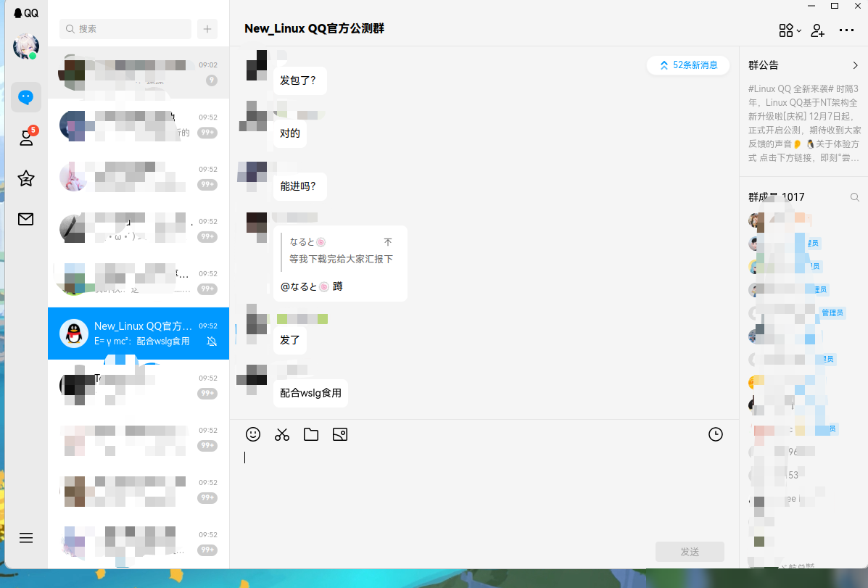Click the 9 unread badge on the first chat
Viewport: 868px width, 588px height.
tap(212, 80)
